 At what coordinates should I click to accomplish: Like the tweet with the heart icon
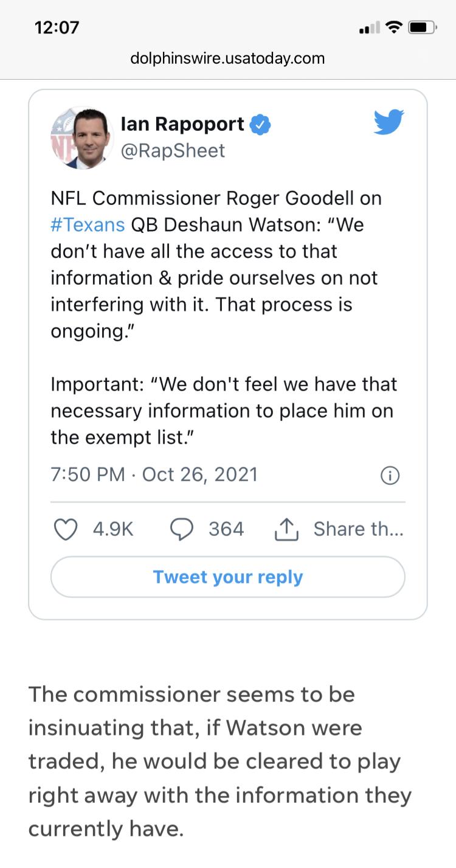(65, 529)
